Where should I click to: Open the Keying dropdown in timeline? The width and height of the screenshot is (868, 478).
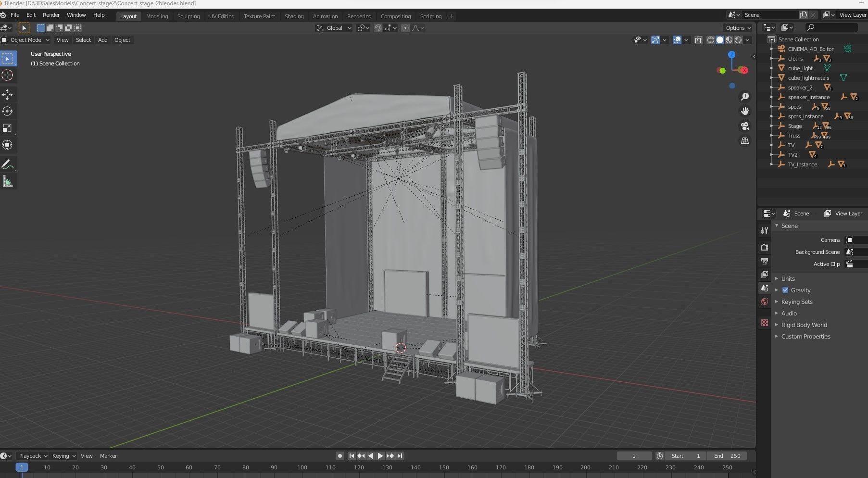63,456
